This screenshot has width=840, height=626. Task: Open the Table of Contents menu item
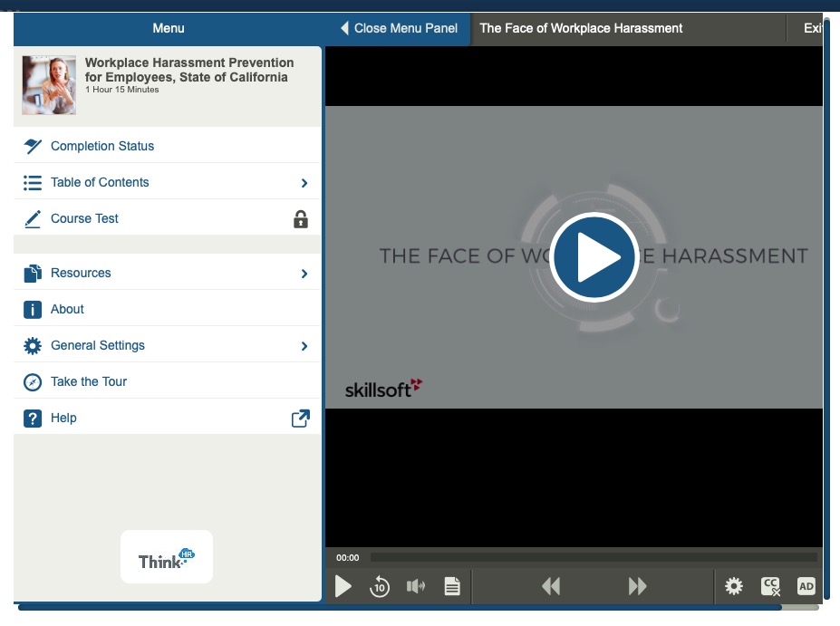coord(167,182)
